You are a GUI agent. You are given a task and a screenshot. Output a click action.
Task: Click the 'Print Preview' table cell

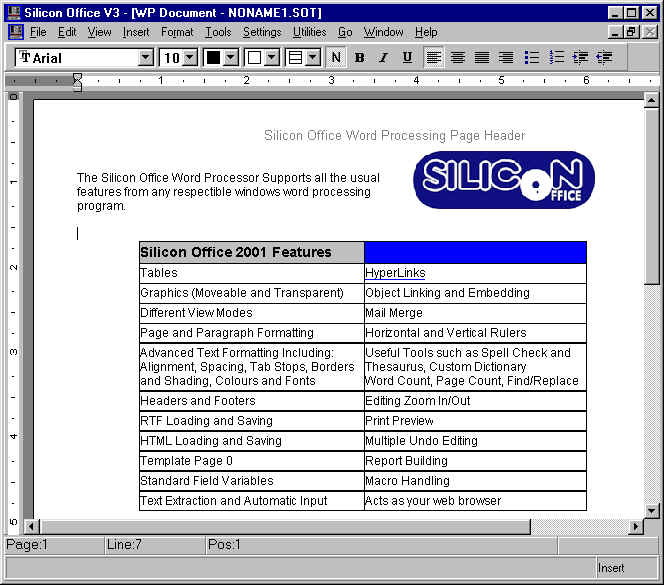[475, 421]
